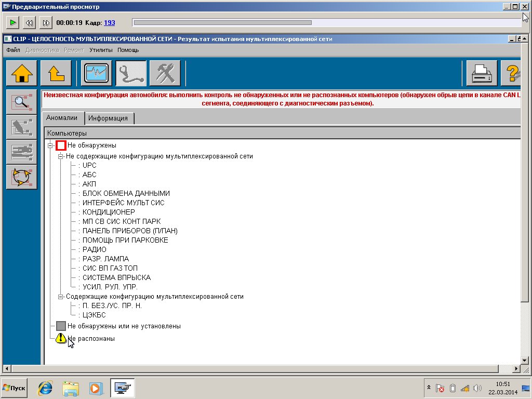The height and width of the screenshot is (399, 532).
Task: Launch Internet Explorer from taskbar
Action: [x=45, y=388]
